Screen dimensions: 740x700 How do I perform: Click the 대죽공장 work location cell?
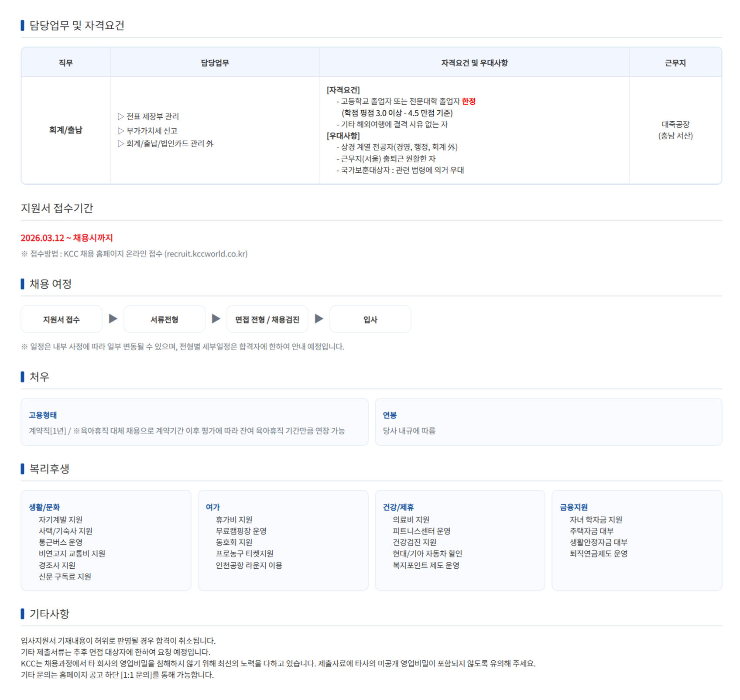(675, 130)
